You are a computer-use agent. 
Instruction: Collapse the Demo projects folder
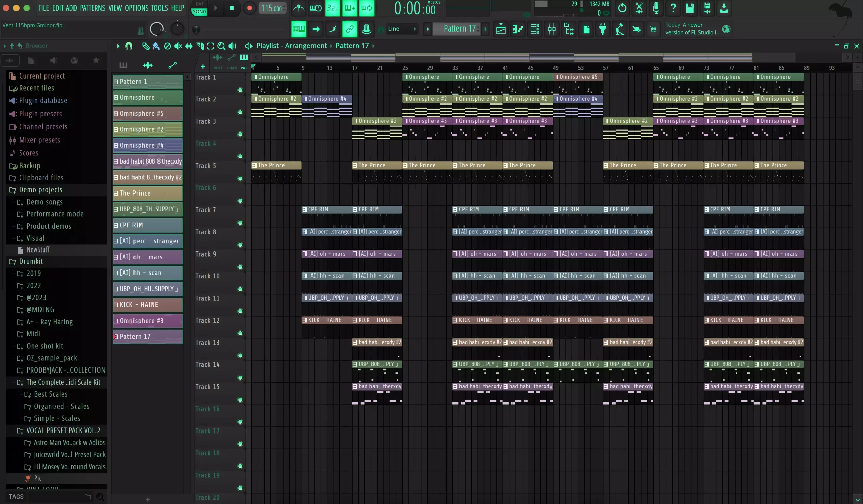click(40, 190)
